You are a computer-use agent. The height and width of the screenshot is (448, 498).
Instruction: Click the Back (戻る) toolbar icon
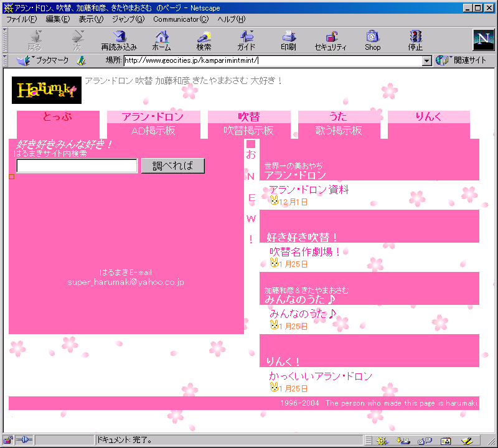(34, 40)
